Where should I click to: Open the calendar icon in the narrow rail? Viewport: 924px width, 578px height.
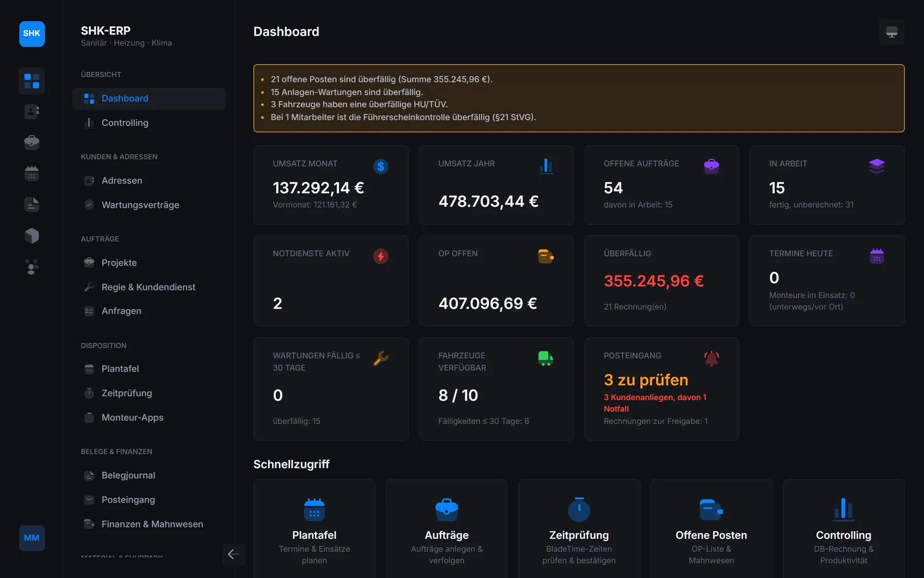point(32,174)
